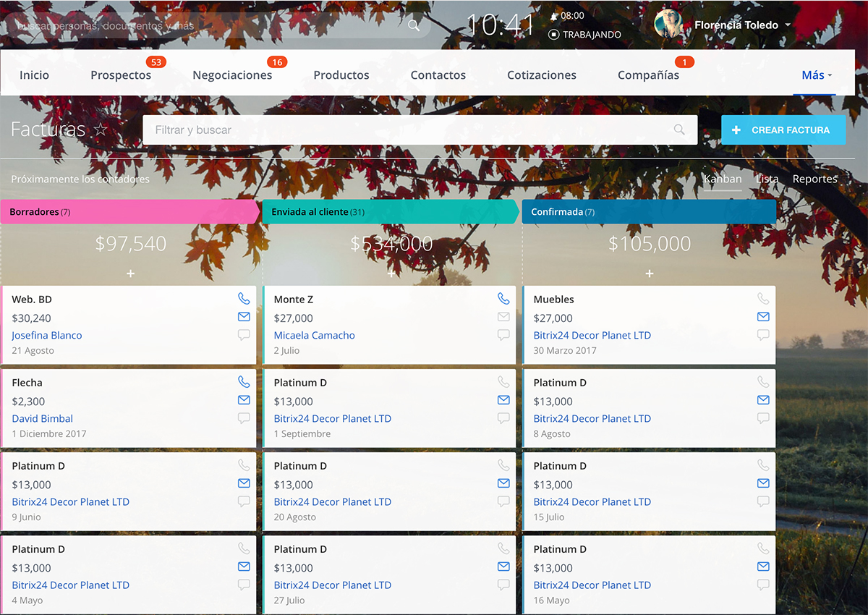This screenshot has width=868, height=615.
Task: Switch to the Lista view
Action: tap(767, 179)
